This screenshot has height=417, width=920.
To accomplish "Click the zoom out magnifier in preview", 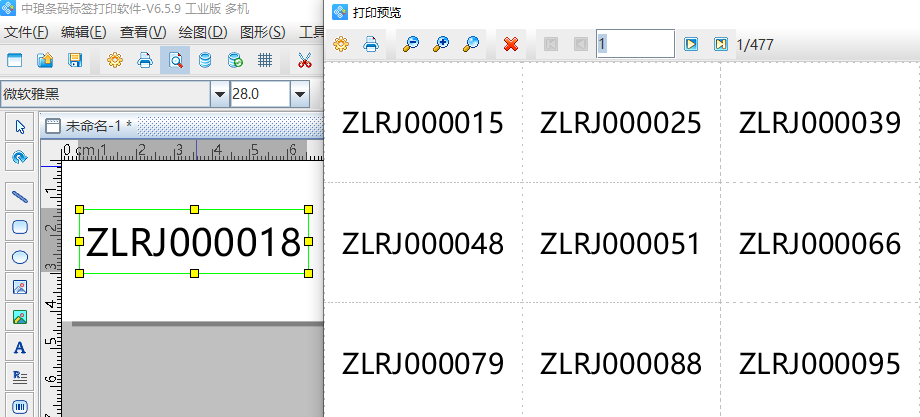I will click(x=410, y=44).
